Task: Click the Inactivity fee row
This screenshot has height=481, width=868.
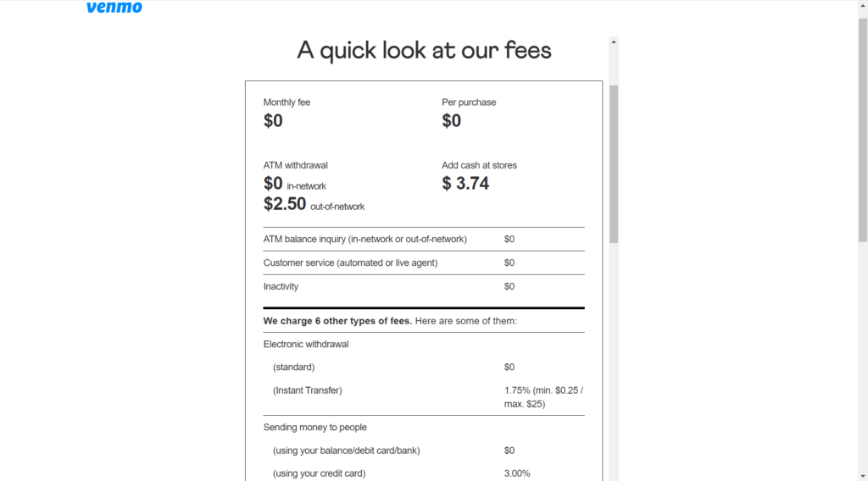Action: coord(424,286)
